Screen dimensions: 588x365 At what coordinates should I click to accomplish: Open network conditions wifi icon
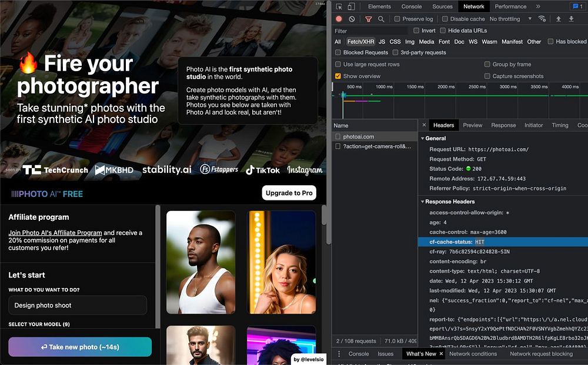[x=542, y=19]
